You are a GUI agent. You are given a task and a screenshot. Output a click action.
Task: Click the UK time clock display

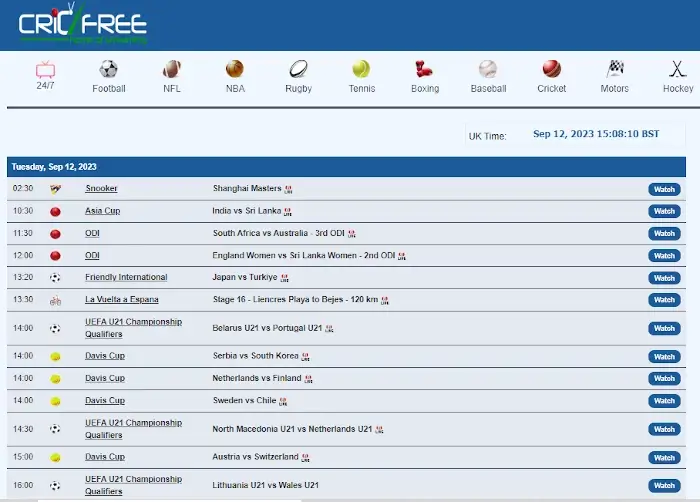(x=596, y=134)
